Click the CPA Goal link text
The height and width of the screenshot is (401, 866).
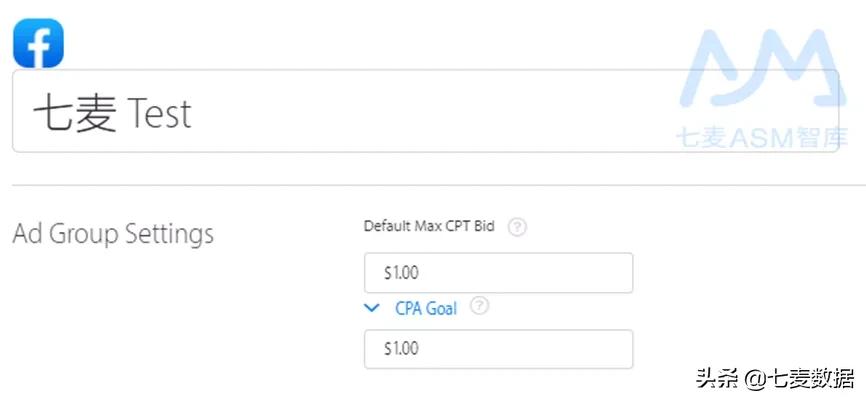426,309
